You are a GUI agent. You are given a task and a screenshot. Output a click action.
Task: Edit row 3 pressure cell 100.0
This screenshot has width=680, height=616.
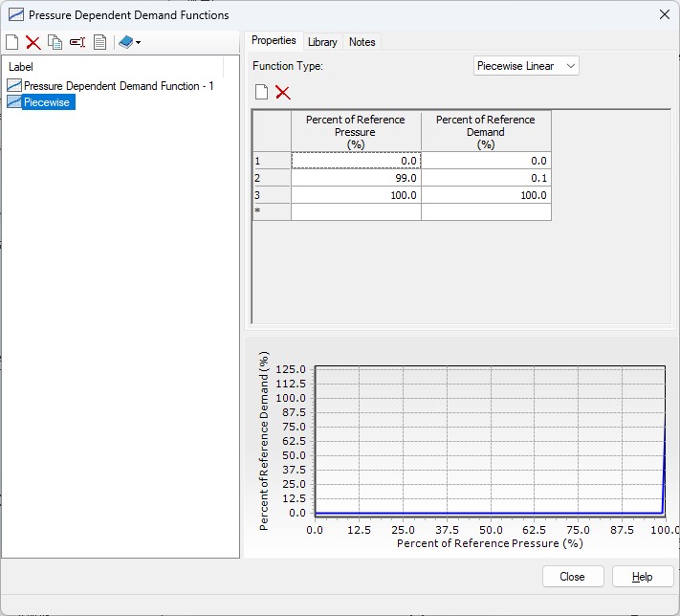[x=356, y=195]
